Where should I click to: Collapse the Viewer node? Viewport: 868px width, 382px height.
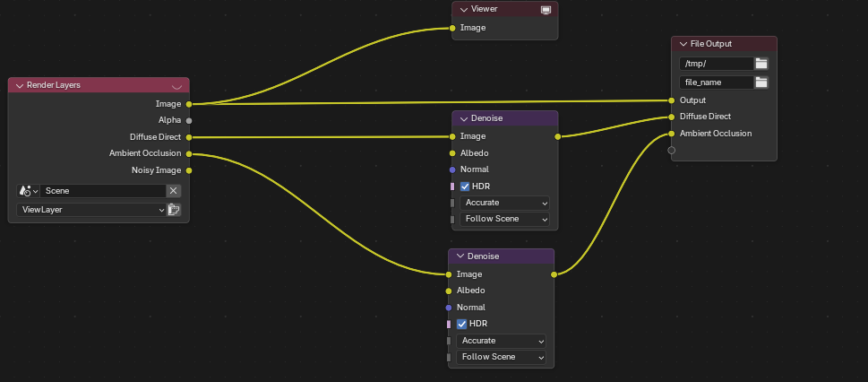463,9
